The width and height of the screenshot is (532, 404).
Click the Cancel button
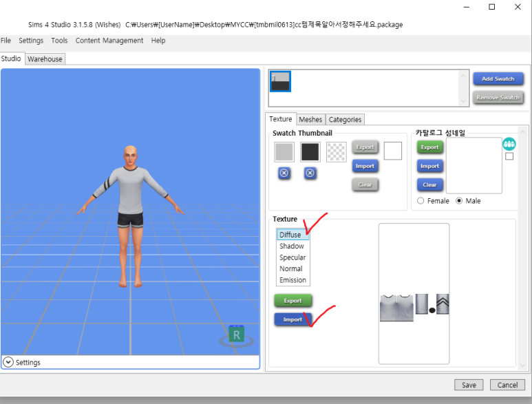[x=507, y=385]
